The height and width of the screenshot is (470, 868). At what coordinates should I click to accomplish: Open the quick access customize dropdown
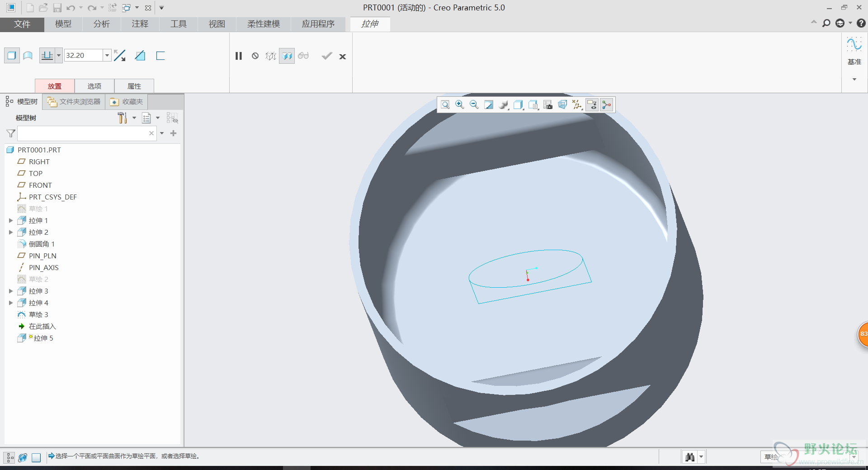(161, 8)
